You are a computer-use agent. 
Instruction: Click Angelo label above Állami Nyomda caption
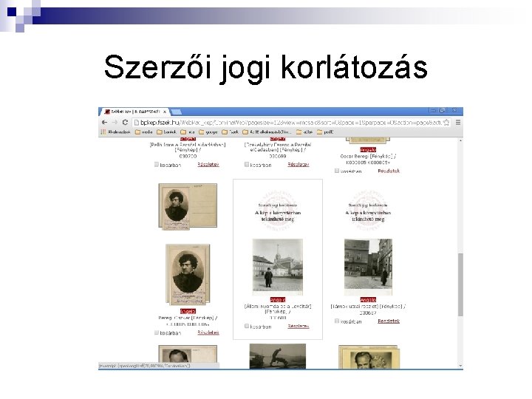point(278,299)
